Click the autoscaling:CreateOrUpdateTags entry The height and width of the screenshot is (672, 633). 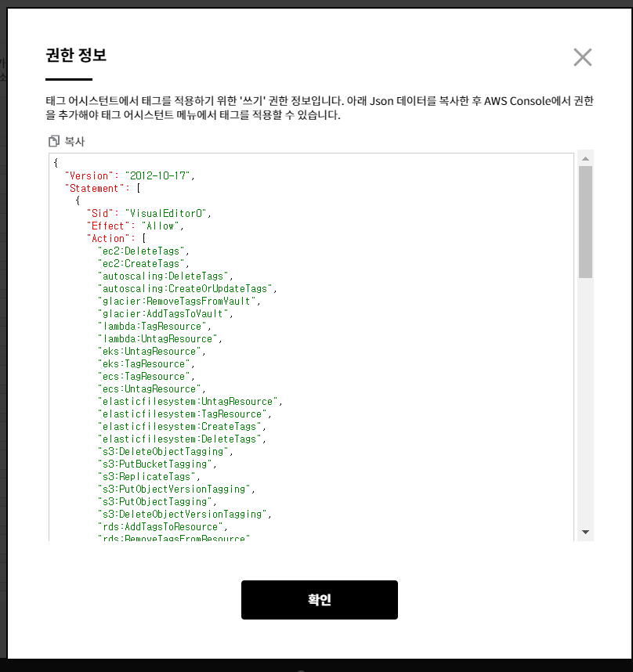(186, 288)
